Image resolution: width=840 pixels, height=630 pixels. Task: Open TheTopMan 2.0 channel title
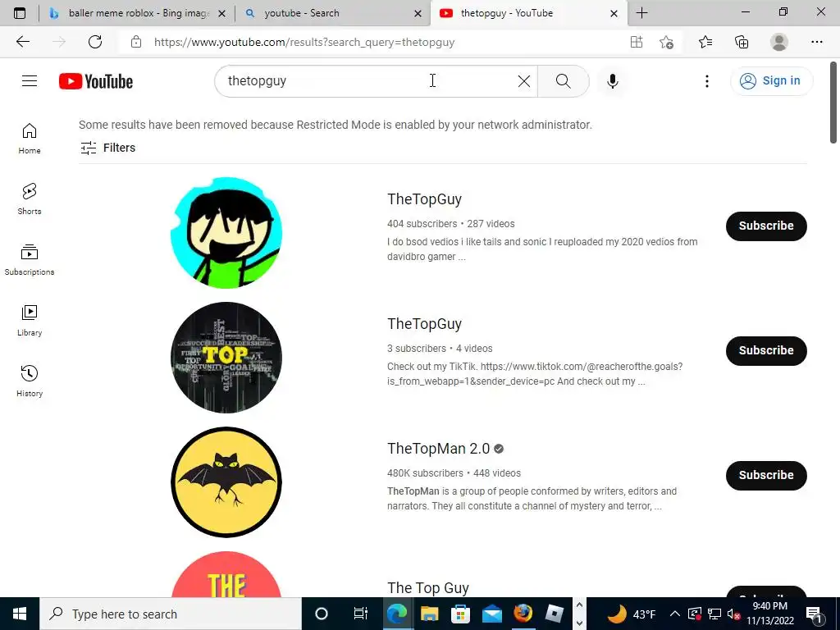[438, 449]
